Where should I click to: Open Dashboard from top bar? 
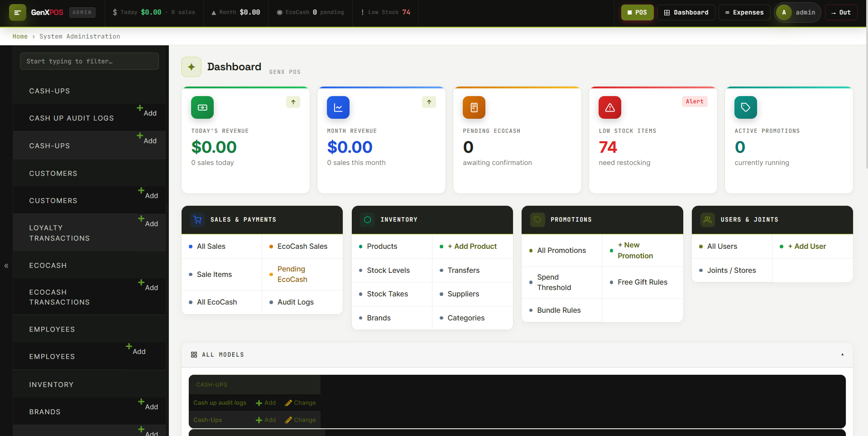click(x=686, y=13)
